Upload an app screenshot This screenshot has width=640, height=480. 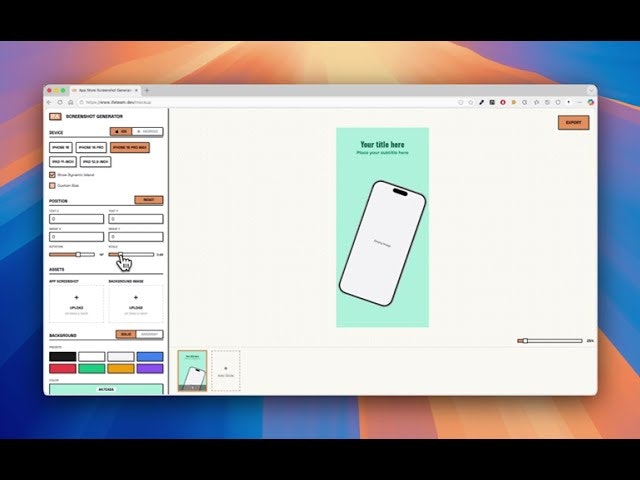(76, 304)
